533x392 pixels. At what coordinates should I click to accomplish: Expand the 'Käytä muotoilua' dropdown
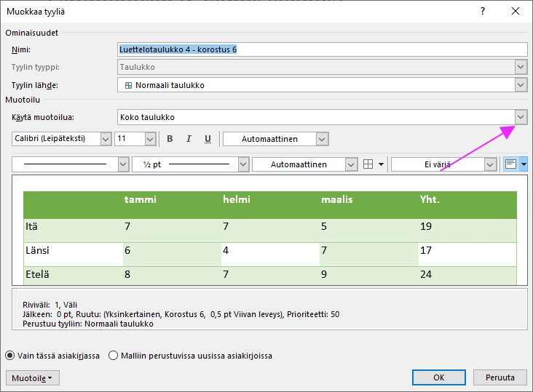pyautogui.click(x=520, y=117)
